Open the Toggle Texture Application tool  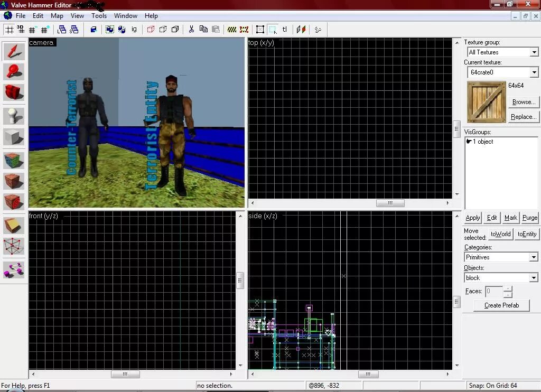pyautogui.click(x=14, y=161)
